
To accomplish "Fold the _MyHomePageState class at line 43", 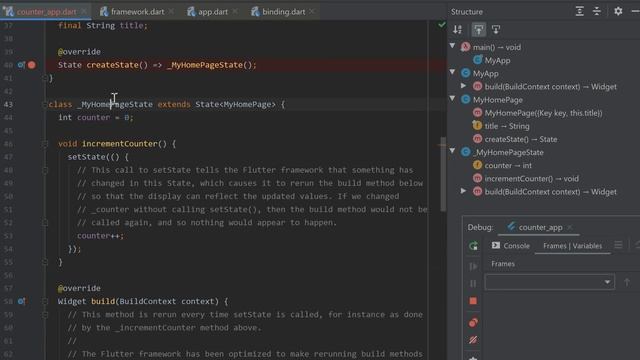I will [45, 104].
